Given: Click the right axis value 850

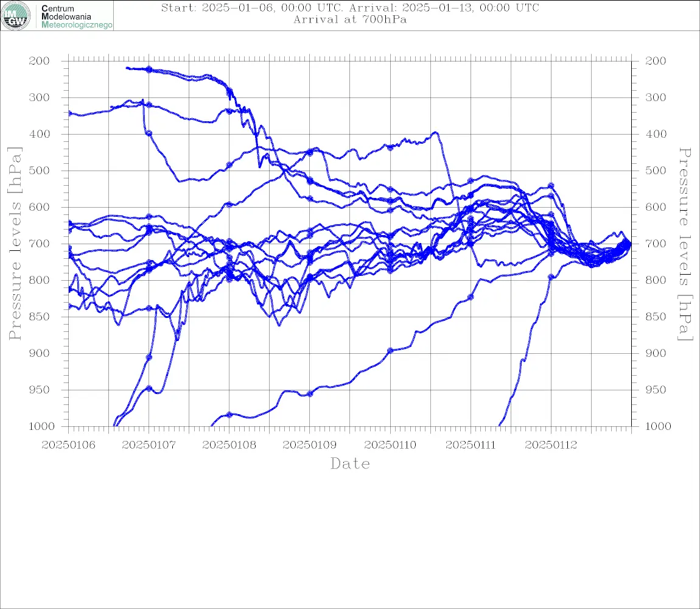Looking at the screenshot, I should pos(656,317).
